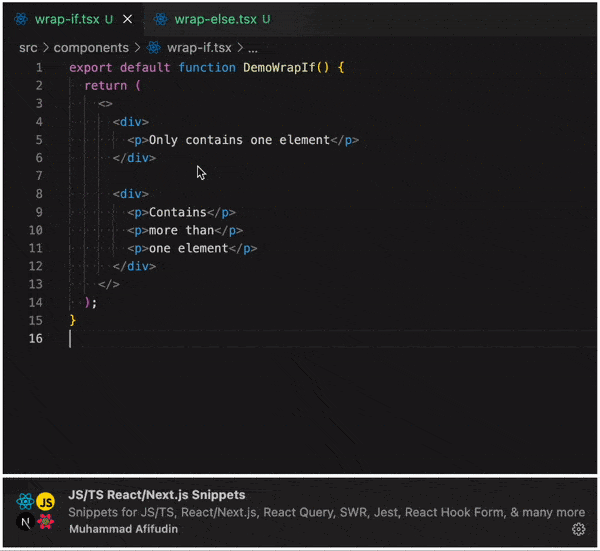Viewport: 600px width, 551px height.
Task: Open the wrap-if.tsx breadcrumb segment
Action: tap(199, 48)
